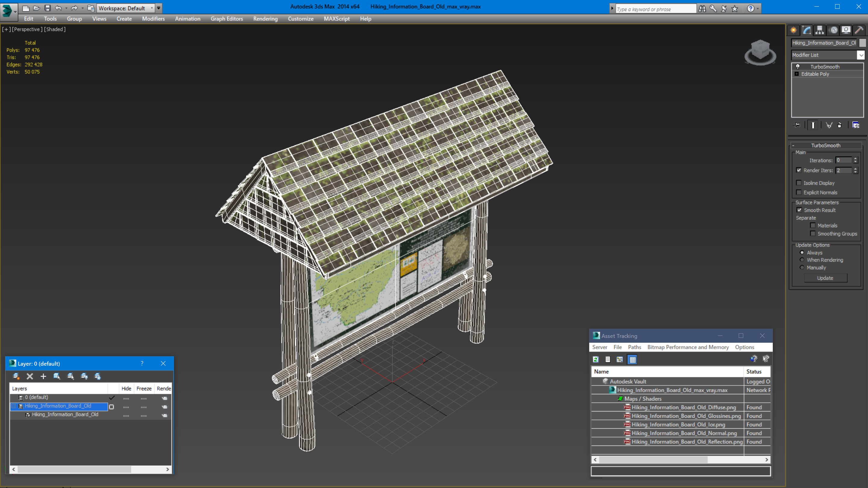Open the Utilities hammer panel tab

(859, 30)
